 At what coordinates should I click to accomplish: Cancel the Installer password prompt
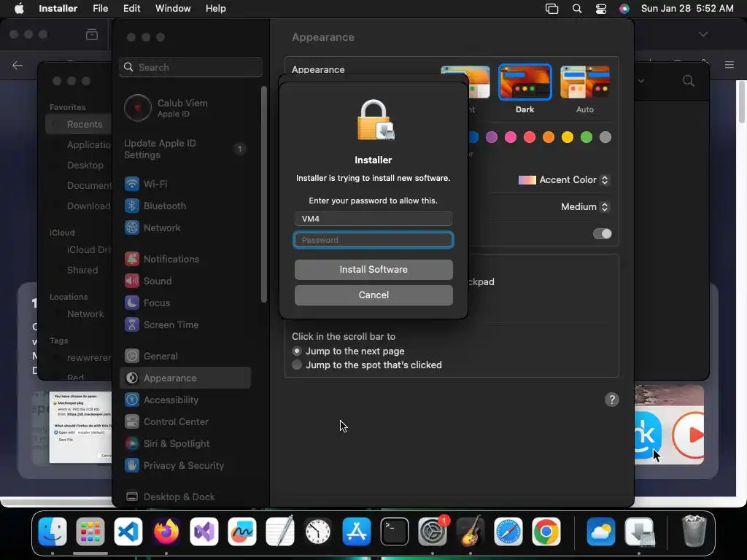[373, 295]
